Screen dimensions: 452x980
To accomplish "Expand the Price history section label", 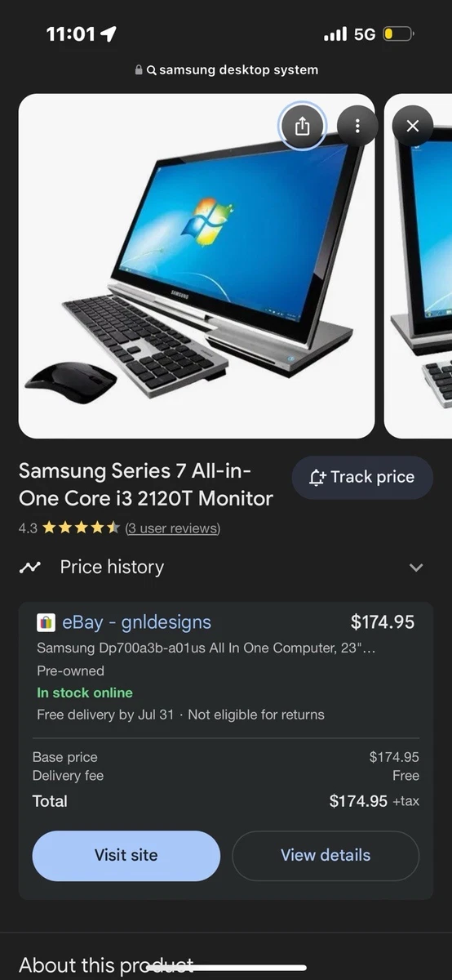I will click(x=112, y=567).
